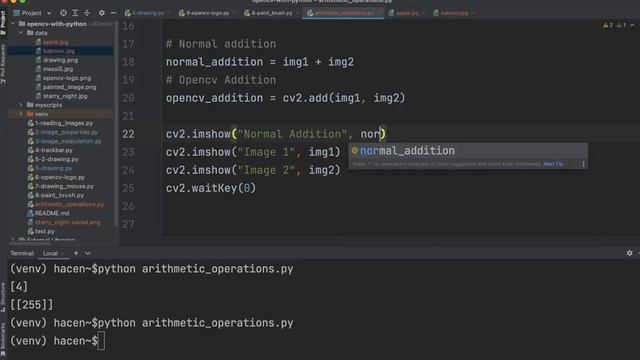Open Project tool window side tab
640x360 pixels.
click(x=3, y=22)
